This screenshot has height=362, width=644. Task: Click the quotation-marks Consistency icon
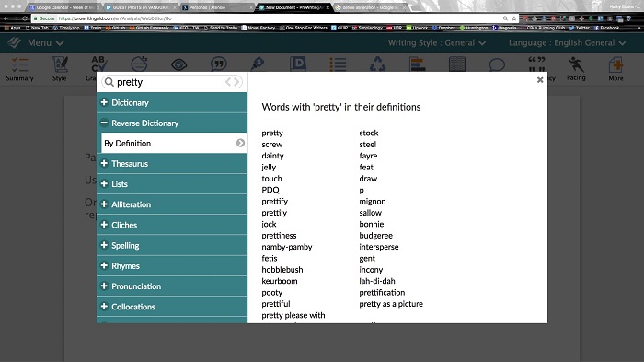pyautogui.click(x=536, y=64)
